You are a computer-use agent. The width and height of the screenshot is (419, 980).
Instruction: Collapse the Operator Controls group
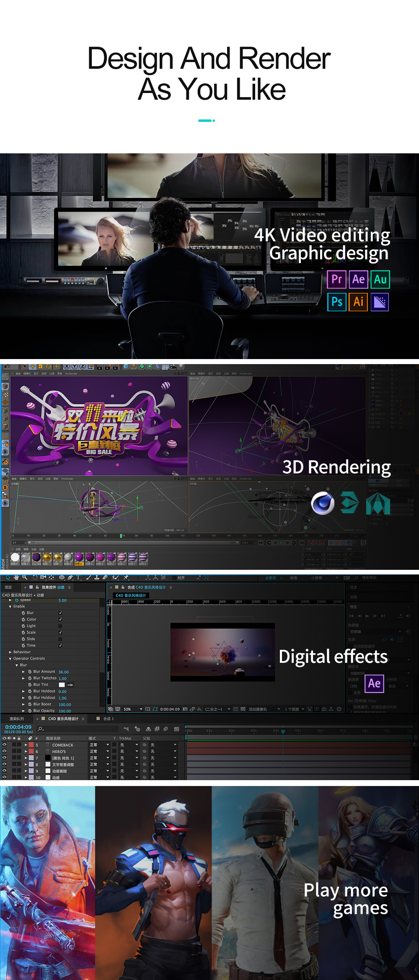(10, 659)
